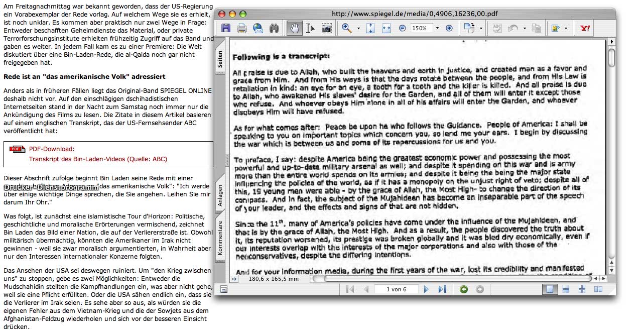644x335 pixels.
Task: Open the Seiten side tab
Action: point(220,59)
